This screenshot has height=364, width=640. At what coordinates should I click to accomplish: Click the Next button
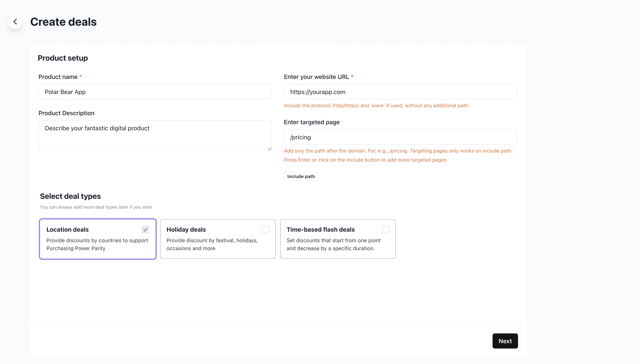coord(505,341)
